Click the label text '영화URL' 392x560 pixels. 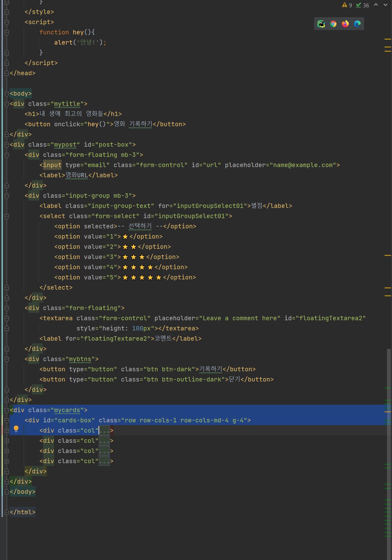tap(77, 175)
